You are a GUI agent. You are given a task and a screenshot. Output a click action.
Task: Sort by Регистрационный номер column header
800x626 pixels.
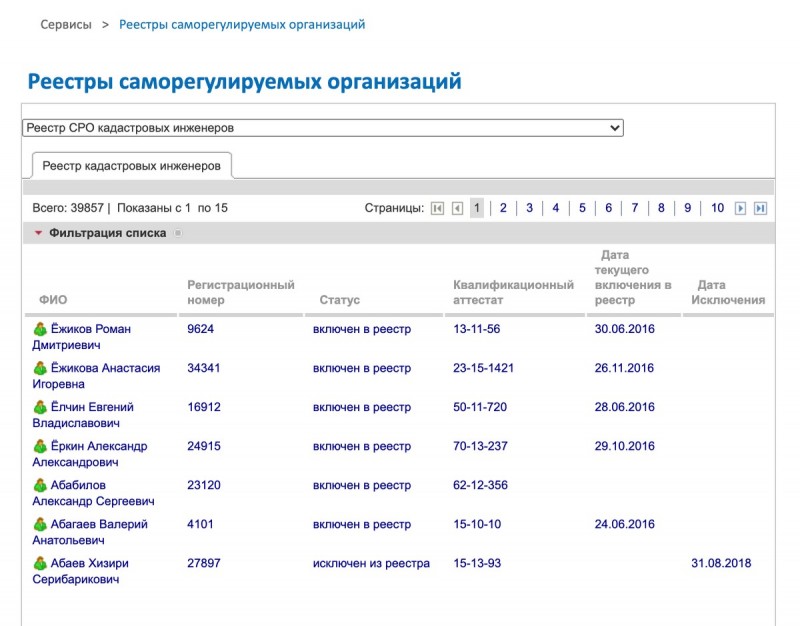click(x=241, y=292)
